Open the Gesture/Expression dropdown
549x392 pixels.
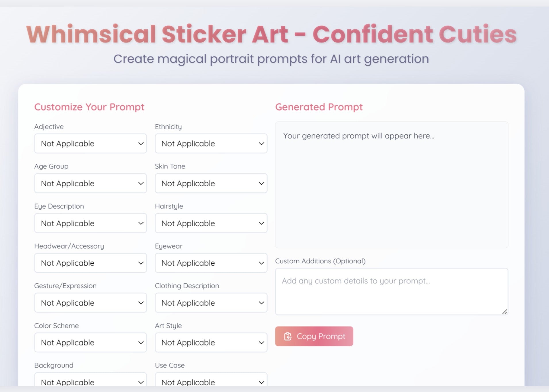tap(91, 303)
